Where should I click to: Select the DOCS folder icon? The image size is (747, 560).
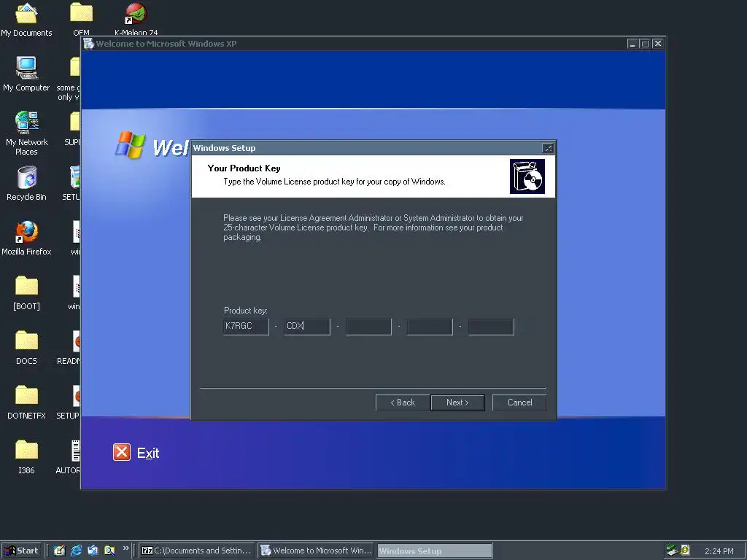(26, 348)
